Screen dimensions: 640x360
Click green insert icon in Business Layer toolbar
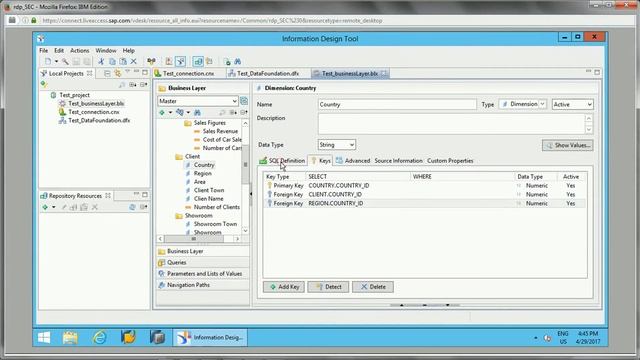pos(162,112)
